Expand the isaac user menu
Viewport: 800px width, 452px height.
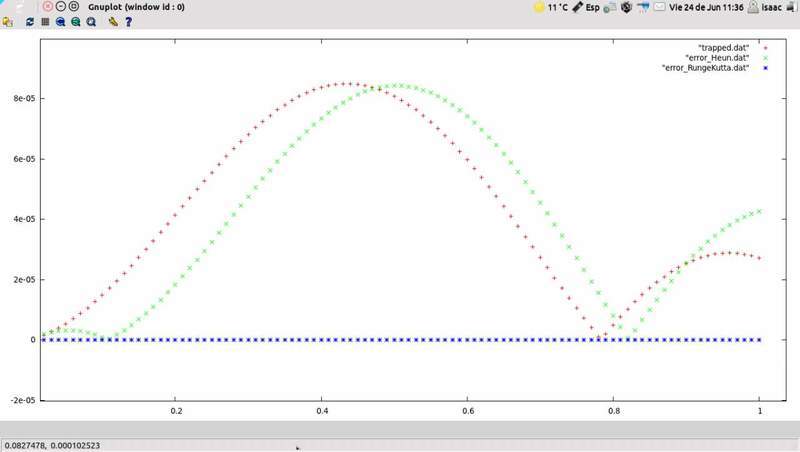761,7
